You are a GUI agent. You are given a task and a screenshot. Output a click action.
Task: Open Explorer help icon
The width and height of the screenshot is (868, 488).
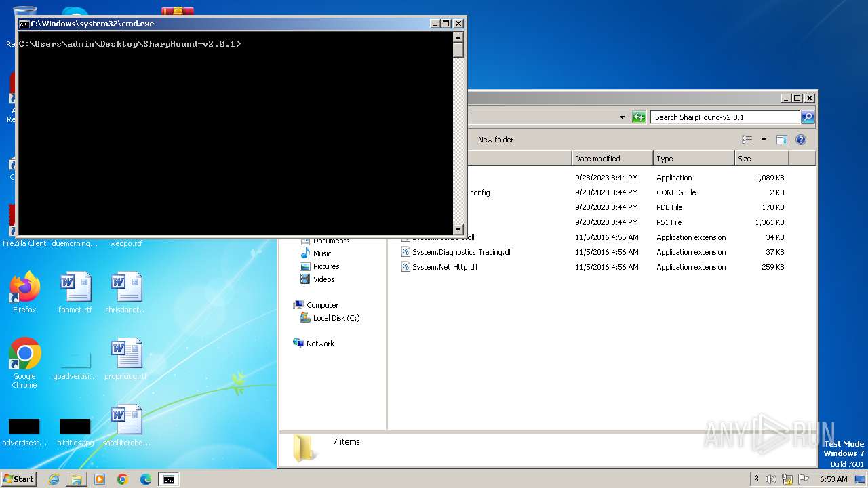pos(800,140)
